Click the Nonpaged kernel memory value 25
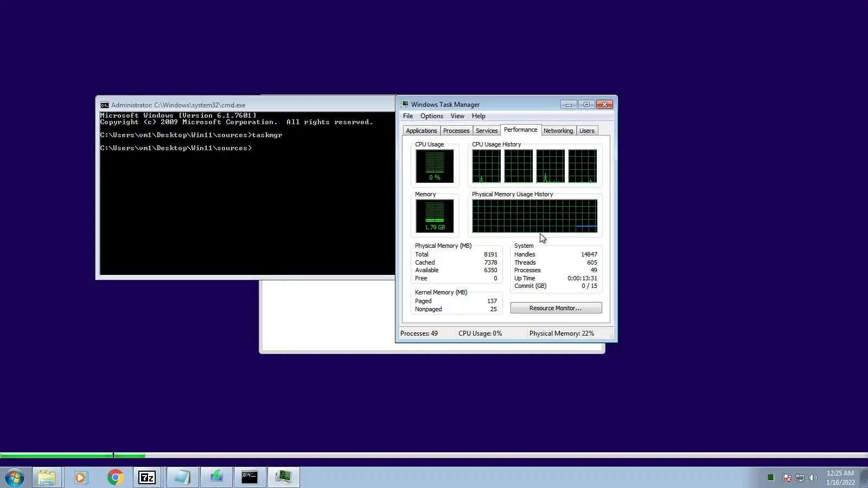 tap(494, 309)
